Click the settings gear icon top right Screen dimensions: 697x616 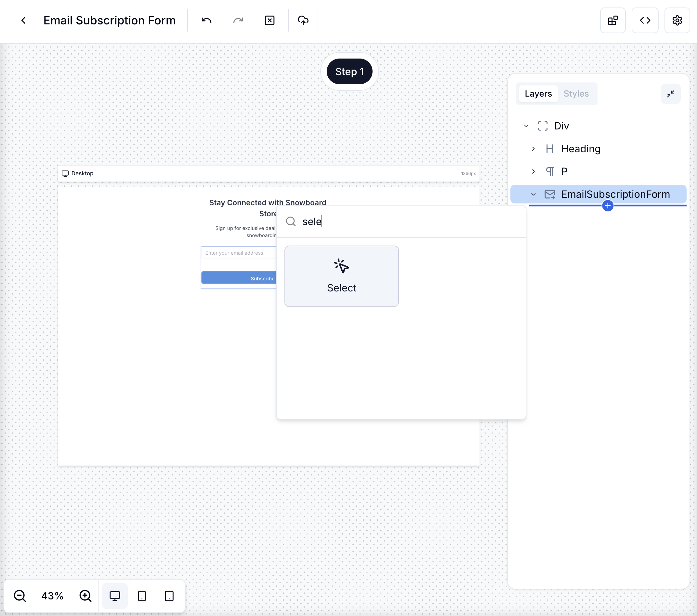(677, 20)
